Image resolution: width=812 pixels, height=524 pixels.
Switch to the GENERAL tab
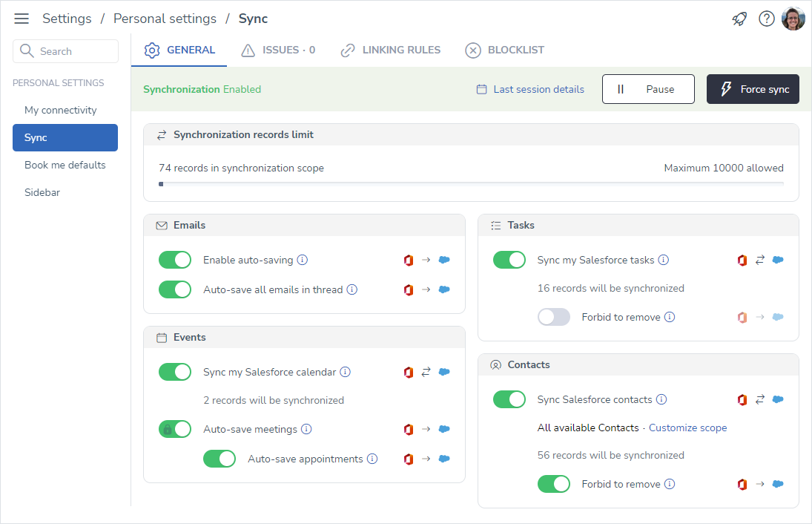coord(179,50)
